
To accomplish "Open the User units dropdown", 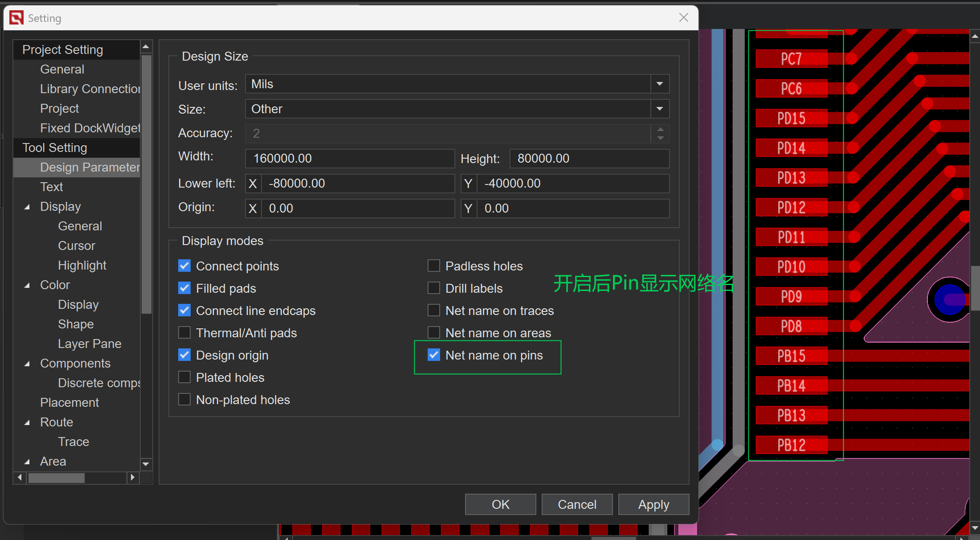I will pos(660,84).
